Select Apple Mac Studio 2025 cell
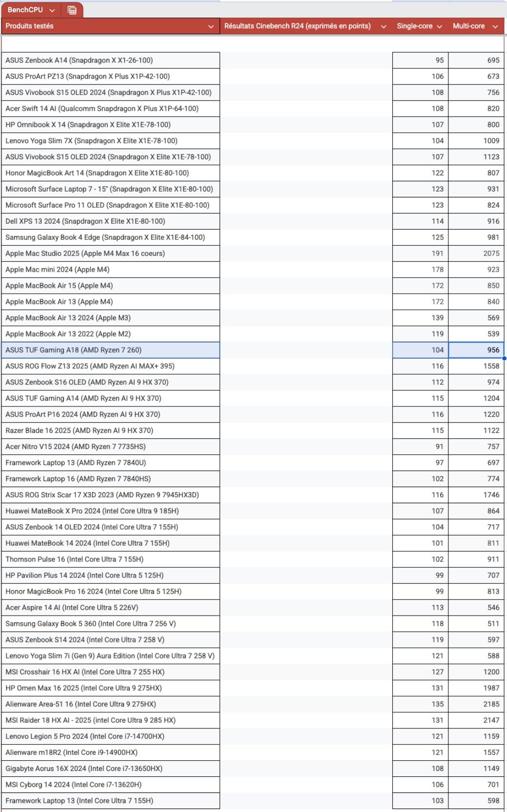 [x=110, y=254]
